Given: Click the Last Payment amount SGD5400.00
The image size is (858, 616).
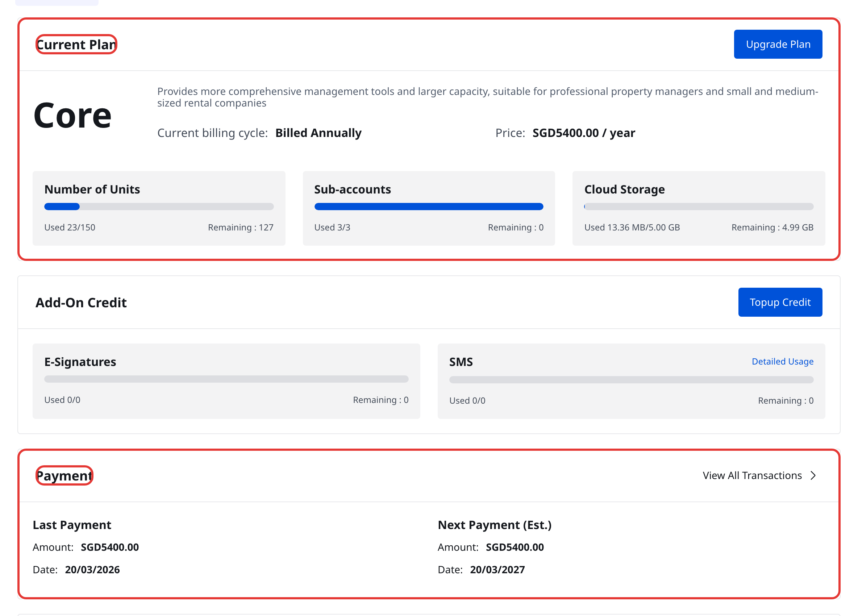Looking at the screenshot, I should pyautogui.click(x=110, y=547).
